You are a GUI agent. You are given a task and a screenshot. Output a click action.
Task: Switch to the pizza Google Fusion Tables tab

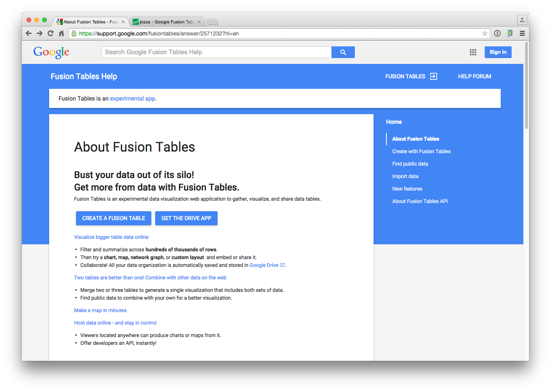[x=167, y=22]
